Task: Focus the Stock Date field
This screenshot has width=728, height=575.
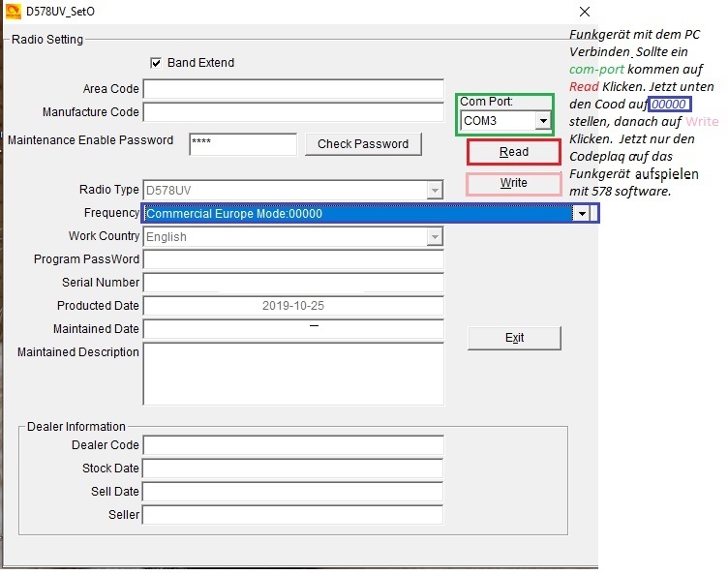Action: (292, 469)
